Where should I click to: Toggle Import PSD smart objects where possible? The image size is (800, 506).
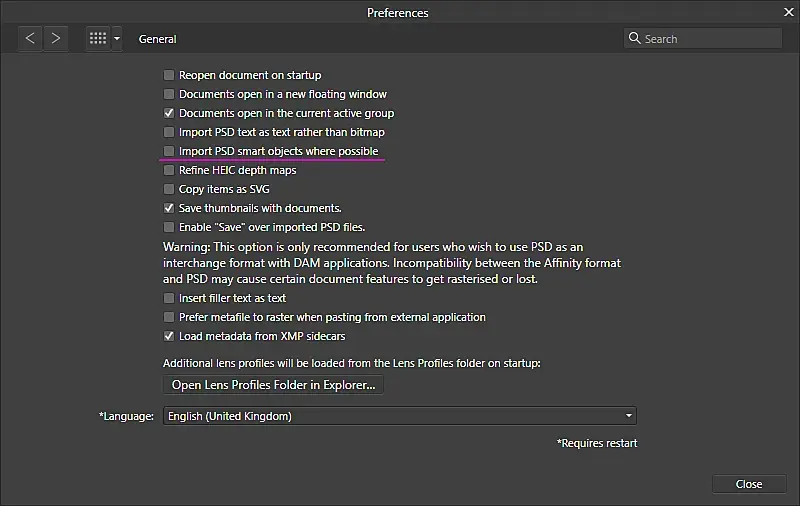point(169,151)
